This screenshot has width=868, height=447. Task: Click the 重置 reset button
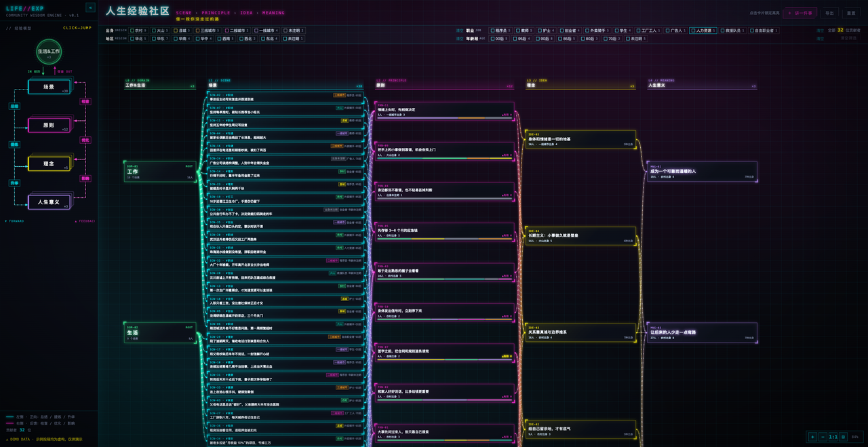pos(851,13)
